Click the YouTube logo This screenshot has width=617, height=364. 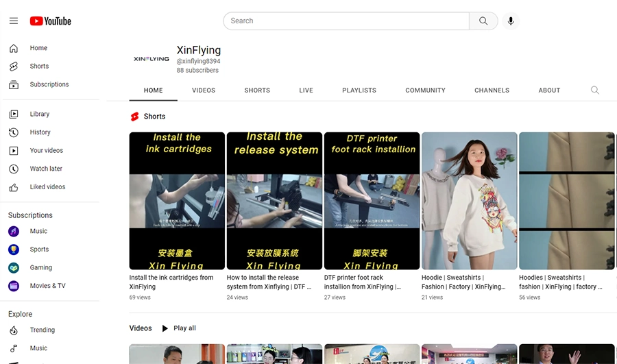50,21
